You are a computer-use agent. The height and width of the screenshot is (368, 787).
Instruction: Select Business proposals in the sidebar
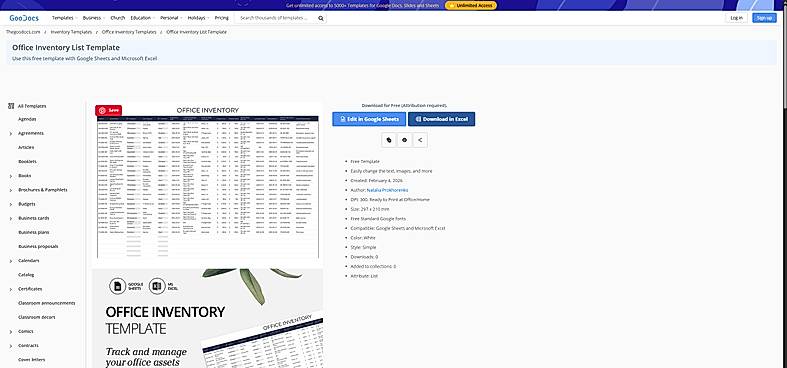tap(38, 247)
